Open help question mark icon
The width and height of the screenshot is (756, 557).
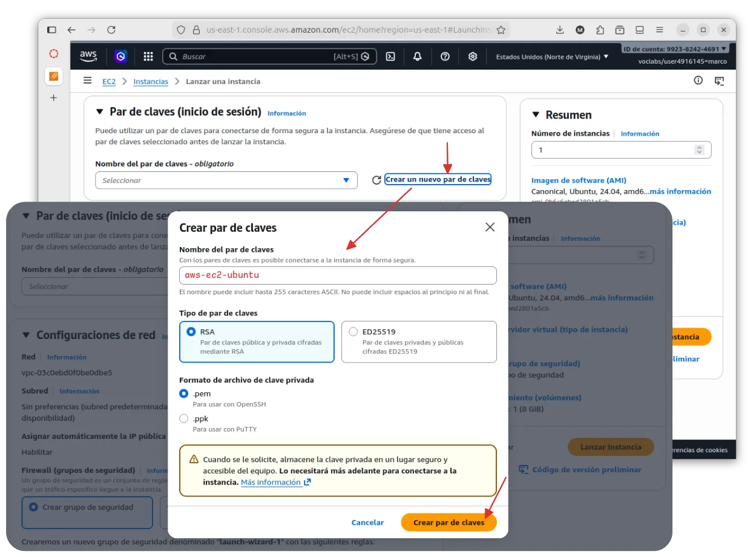(x=445, y=56)
